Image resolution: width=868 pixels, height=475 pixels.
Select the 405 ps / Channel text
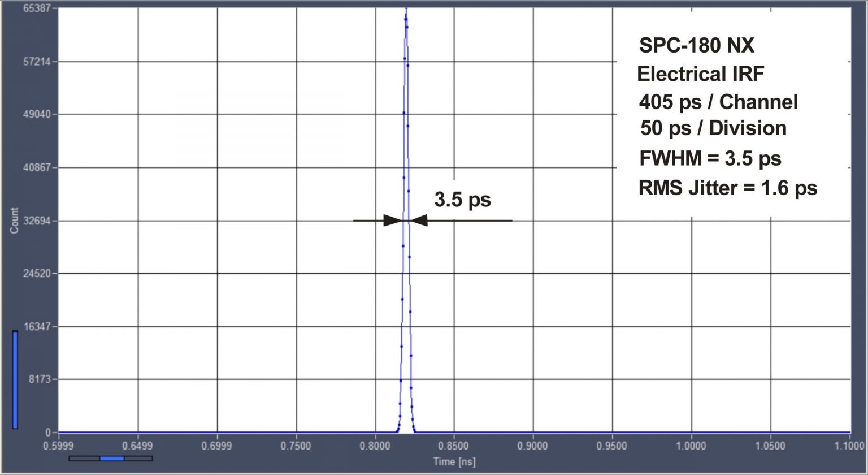(x=718, y=102)
